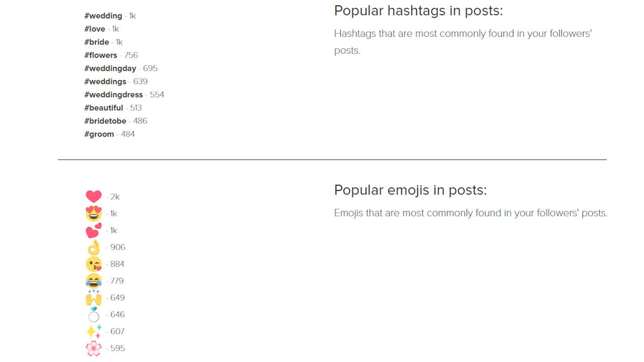Image resolution: width=644 pixels, height=362 pixels.
Task: Click the raised hands emoji
Action: (x=94, y=298)
